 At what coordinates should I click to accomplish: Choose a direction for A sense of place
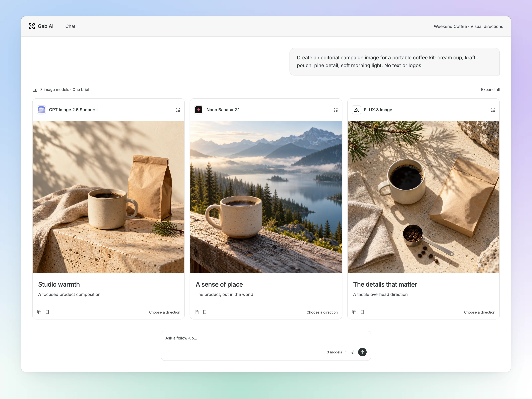pyautogui.click(x=322, y=312)
